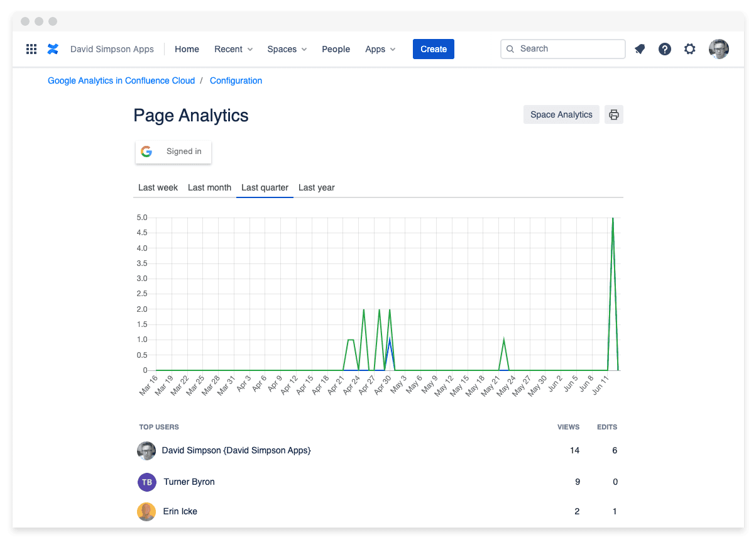This screenshot has height=542, width=756.
Task: Click the Jun 11 peak on the chart
Action: pos(613,218)
